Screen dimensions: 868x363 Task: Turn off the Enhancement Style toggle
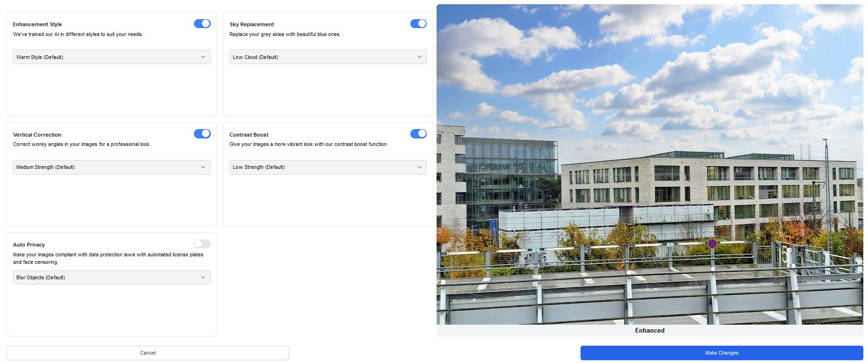pos(202,23)
